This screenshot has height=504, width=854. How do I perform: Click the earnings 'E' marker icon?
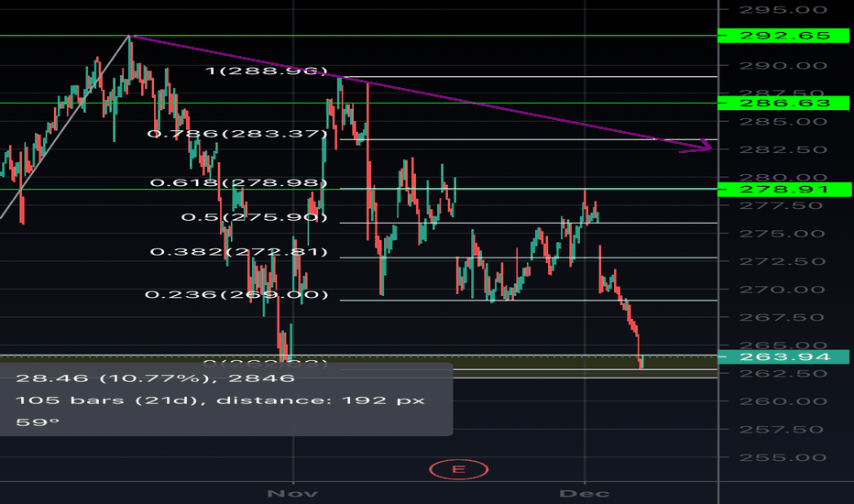pos(458,470)
